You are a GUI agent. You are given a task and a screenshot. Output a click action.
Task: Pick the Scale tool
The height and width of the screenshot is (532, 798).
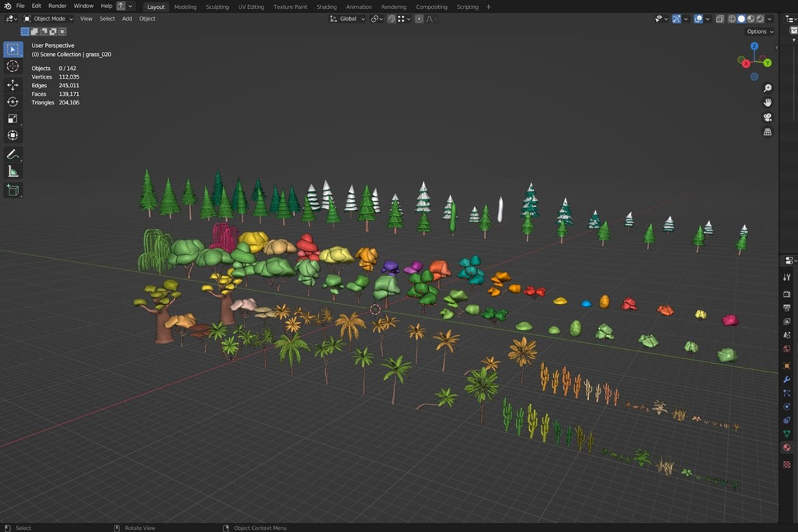tap(13, 118)
